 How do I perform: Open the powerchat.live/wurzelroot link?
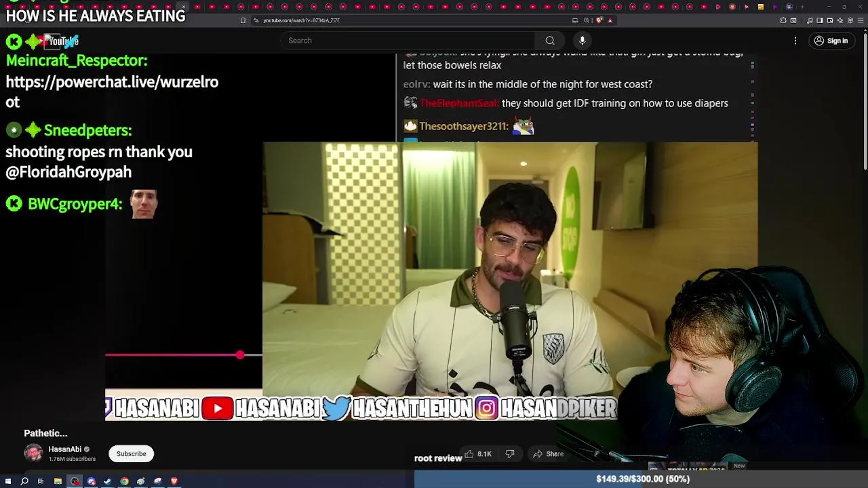tap(112, 91)
